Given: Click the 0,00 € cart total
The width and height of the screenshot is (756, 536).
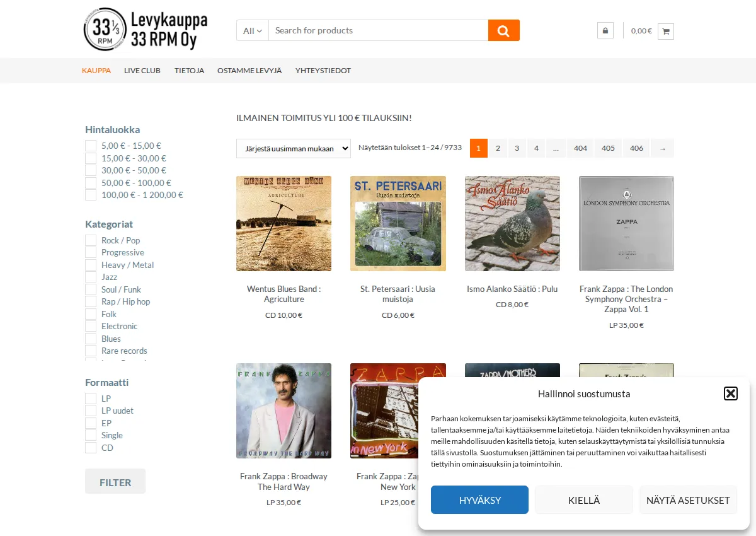Looking at the screenshot, I should coord(641,31).
